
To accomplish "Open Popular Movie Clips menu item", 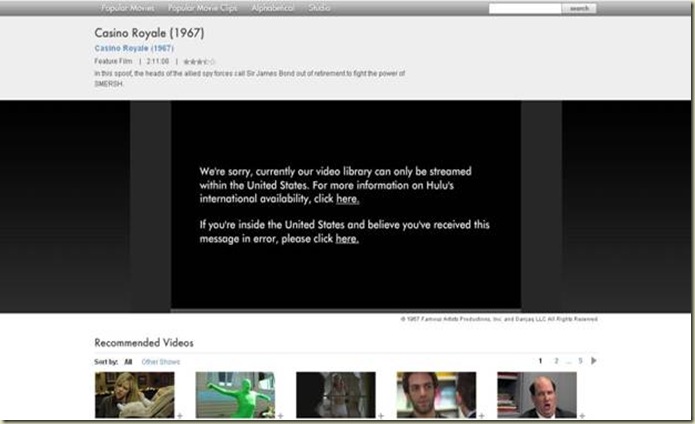I will (x=202, y=8).
